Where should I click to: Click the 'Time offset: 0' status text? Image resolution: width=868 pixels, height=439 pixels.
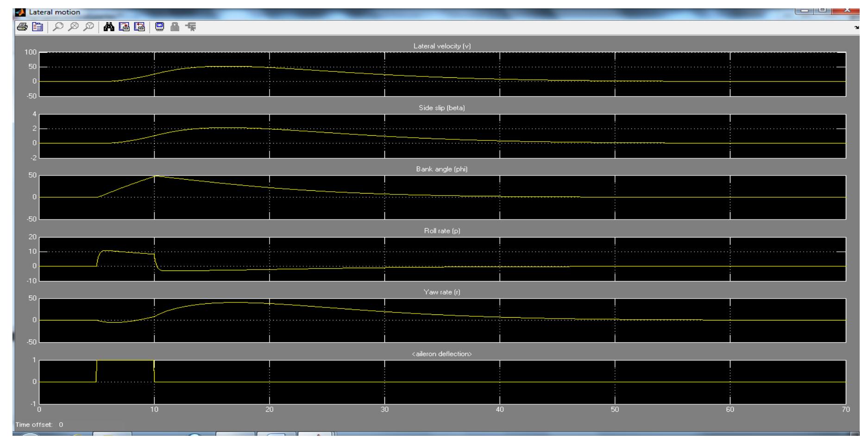point(39,425)
